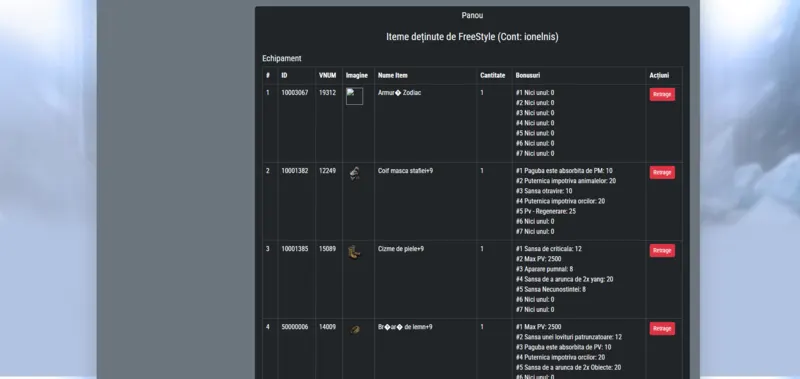The height and width of the screenshot is (379, 800).
Task: Click VNUM value 12249
Action: 328,171
